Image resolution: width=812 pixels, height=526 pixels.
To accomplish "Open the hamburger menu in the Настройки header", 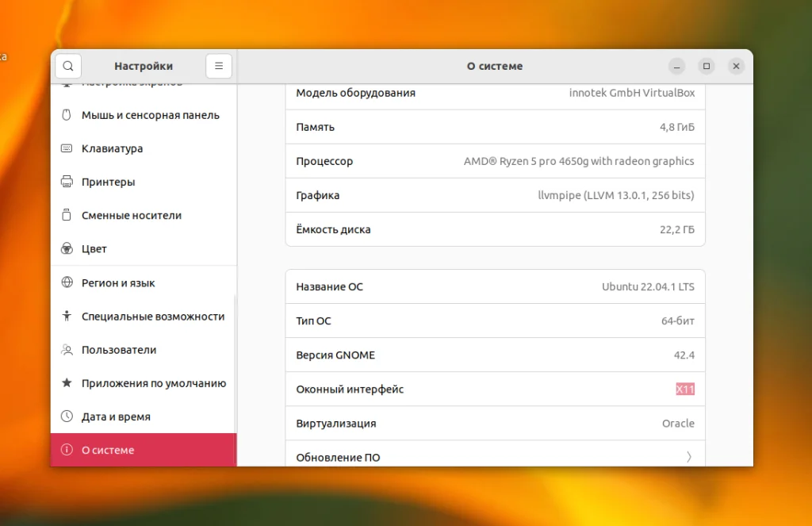I will tap(219, 66).
